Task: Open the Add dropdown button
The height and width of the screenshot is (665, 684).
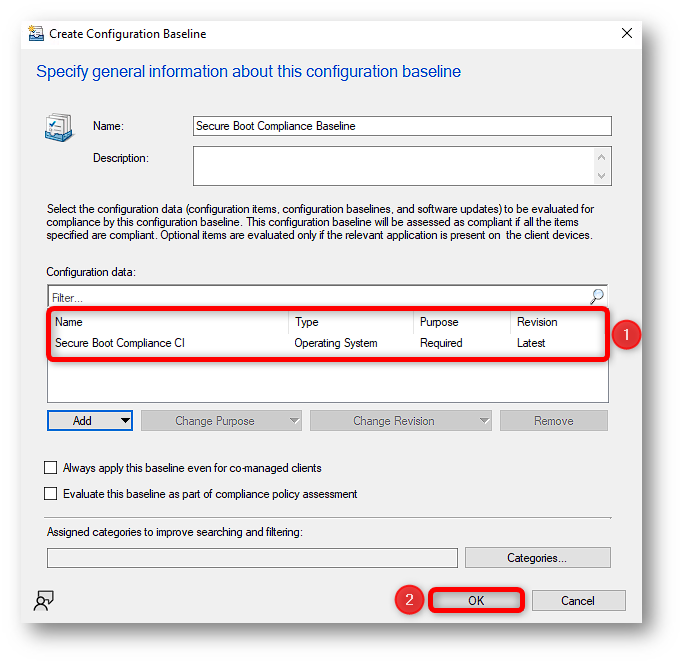Action: tap(90, 421)
